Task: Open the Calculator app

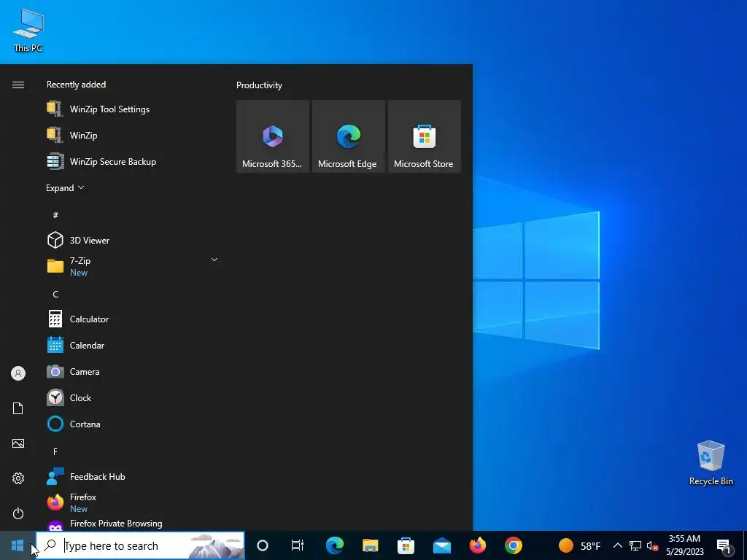Action: click(x=133, y=319)
